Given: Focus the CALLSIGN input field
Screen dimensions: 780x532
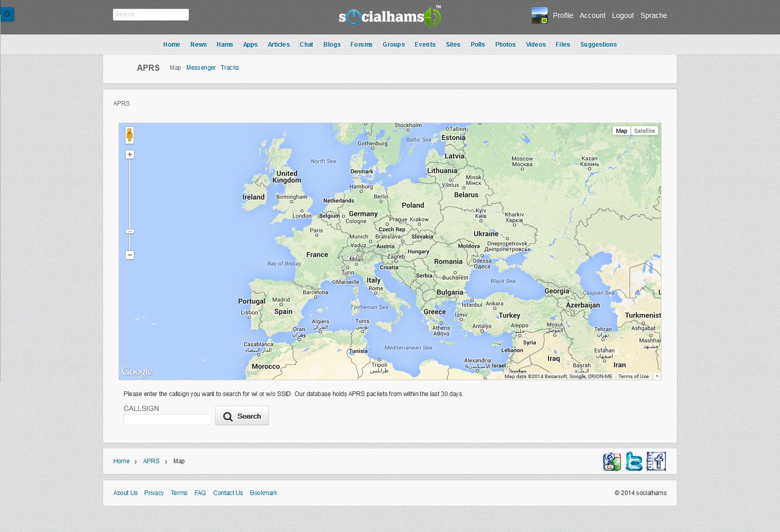Looking at the screenshot, I should 167,419.
